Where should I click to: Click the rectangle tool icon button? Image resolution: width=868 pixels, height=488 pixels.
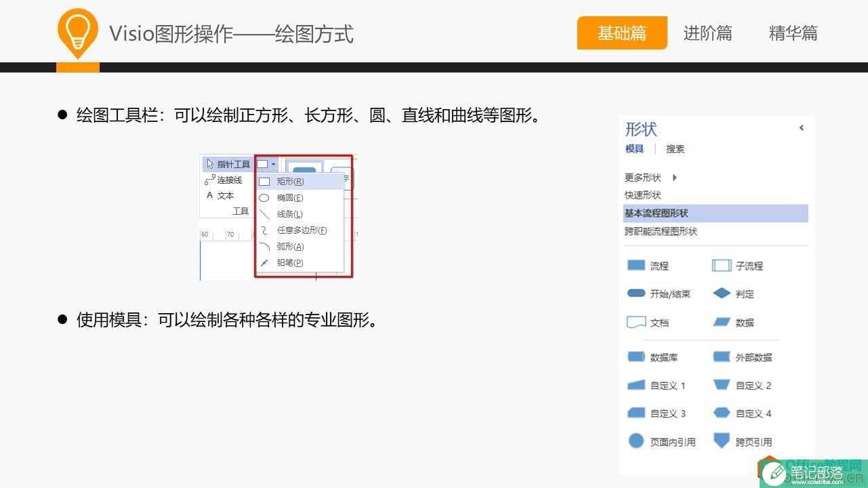[x=262, y=164]
